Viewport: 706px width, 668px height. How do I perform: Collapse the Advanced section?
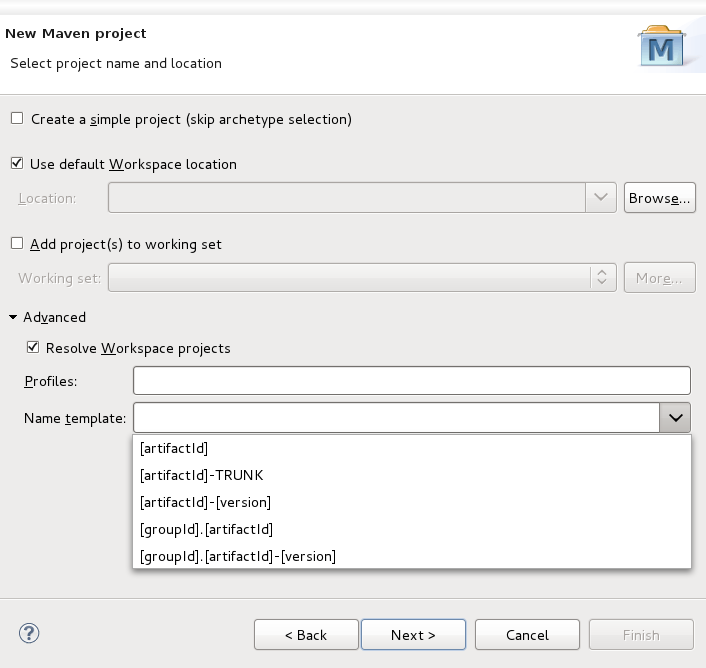[x=13, y=317]
